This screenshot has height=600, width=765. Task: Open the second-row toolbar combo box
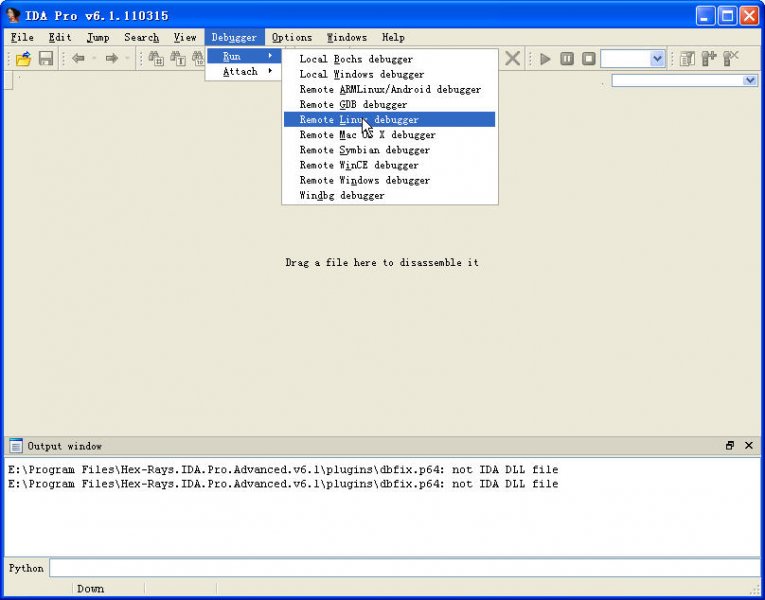[684, 80]
